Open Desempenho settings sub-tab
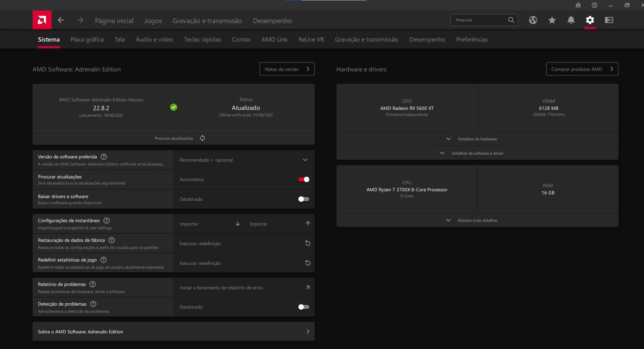This screenshot has width=644, height=349. [x=427, y=39]
